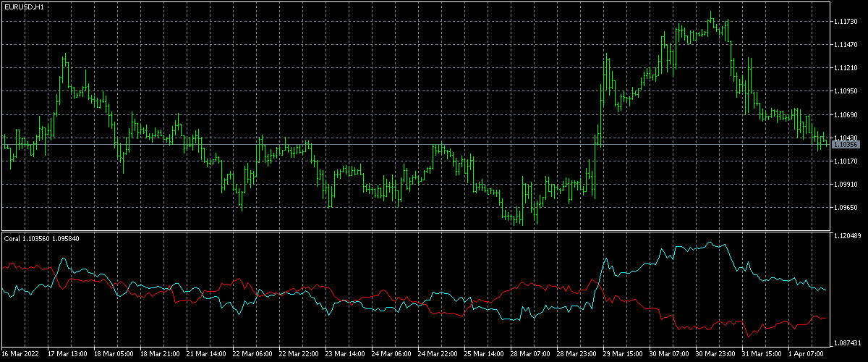Click the 23 Mar 14:00 time label

[x=345, y=354]
